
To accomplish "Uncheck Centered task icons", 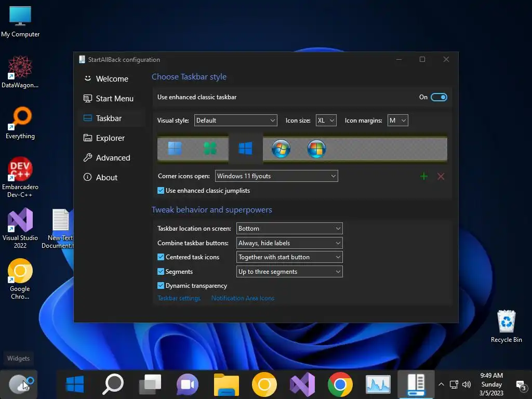I will point(161,257).
